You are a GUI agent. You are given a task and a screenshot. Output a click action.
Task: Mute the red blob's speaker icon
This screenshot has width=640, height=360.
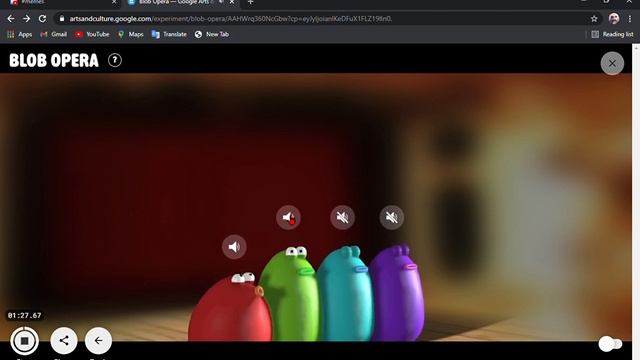tap(234, 247)
